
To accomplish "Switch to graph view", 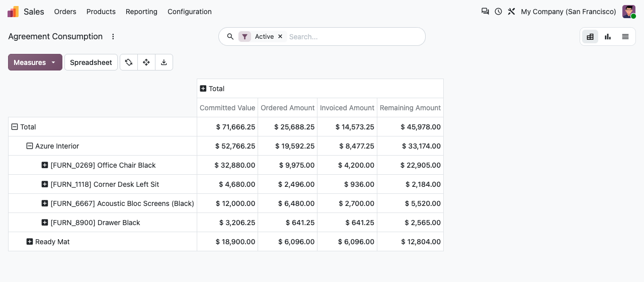I will tap(608, 37).
